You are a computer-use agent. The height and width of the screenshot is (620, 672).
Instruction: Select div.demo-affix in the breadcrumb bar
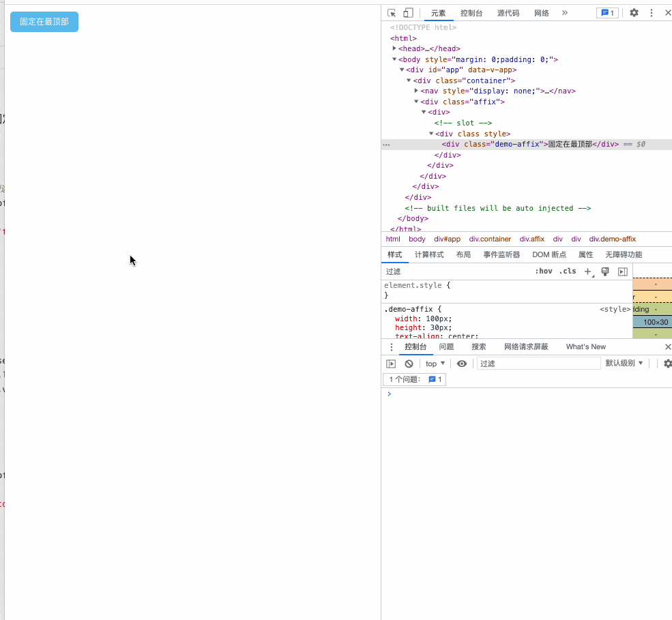[613, 239]
